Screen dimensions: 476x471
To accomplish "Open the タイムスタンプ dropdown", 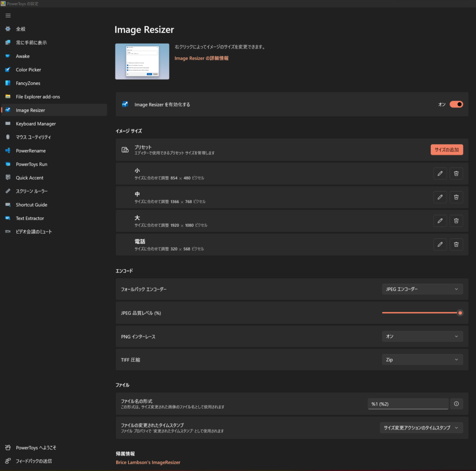I will click(421, 428).
